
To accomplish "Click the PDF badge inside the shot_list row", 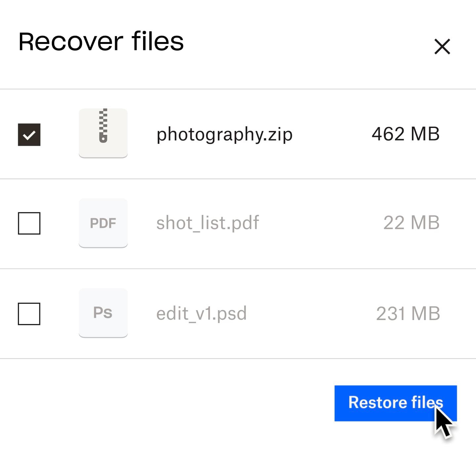I will coord(103,223).
